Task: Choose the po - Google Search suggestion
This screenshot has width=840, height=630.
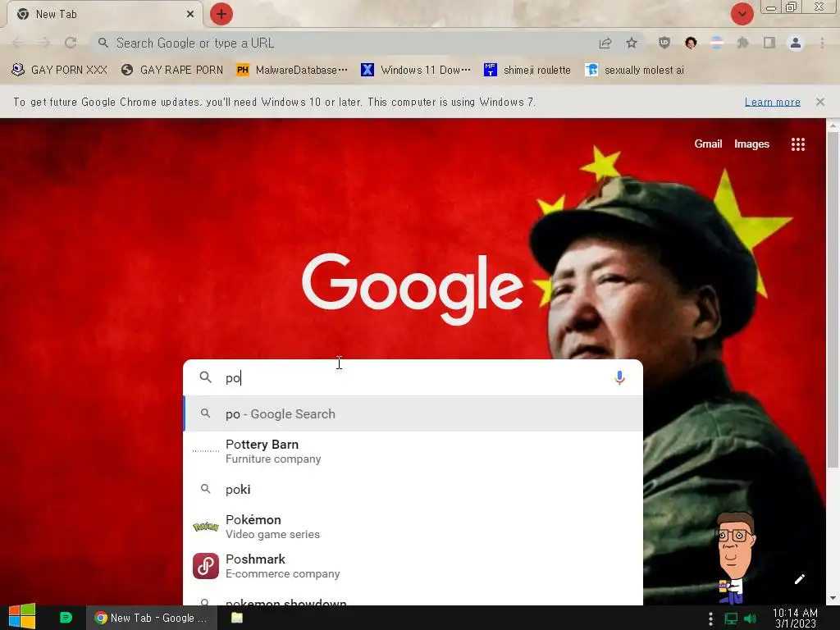Action: (413, 413)
